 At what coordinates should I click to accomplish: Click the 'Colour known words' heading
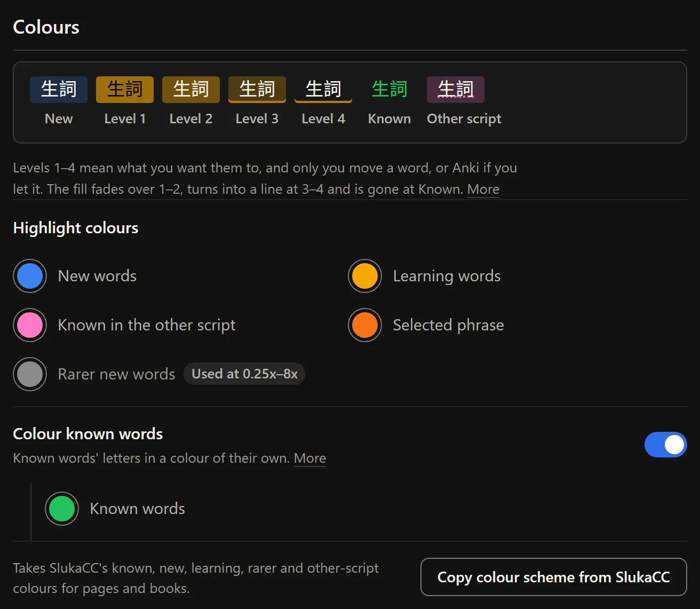pos(88,434)
